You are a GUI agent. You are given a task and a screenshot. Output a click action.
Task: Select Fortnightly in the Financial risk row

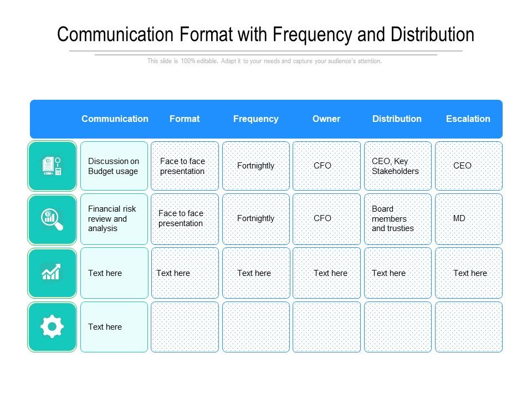tap(256, 219)
